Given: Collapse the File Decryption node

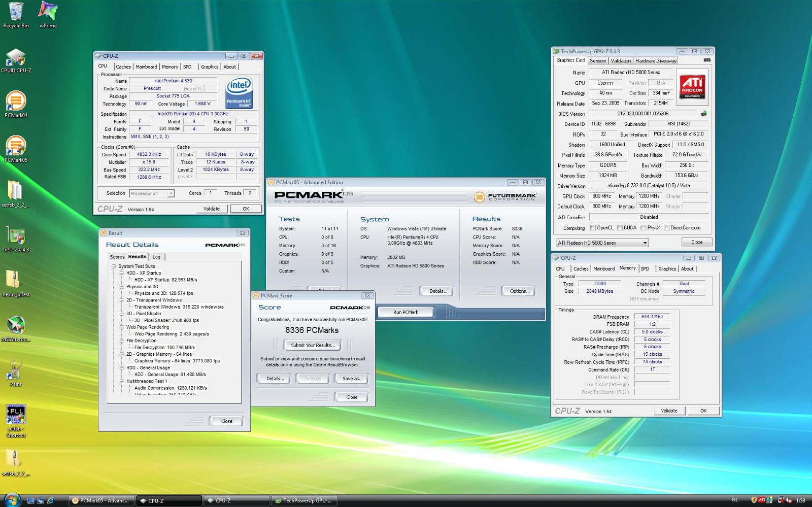Looking at the screenshot, I should tap(122, 341).
